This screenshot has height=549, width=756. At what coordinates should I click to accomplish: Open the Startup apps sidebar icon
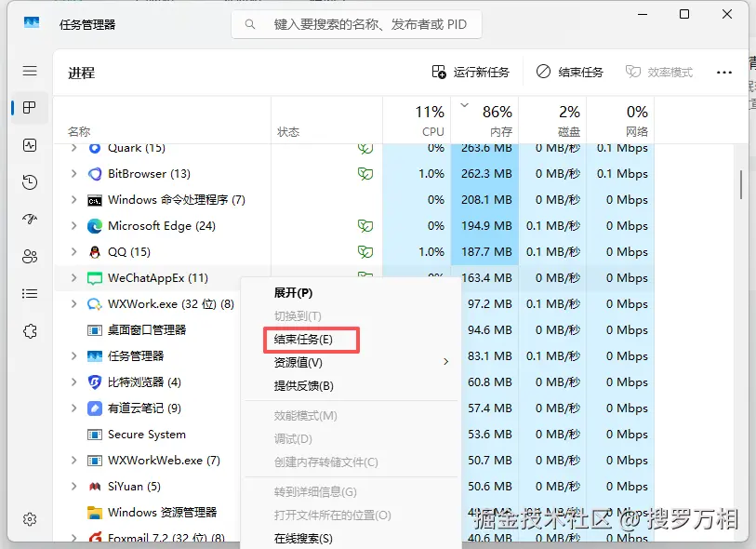coord(30,220)
